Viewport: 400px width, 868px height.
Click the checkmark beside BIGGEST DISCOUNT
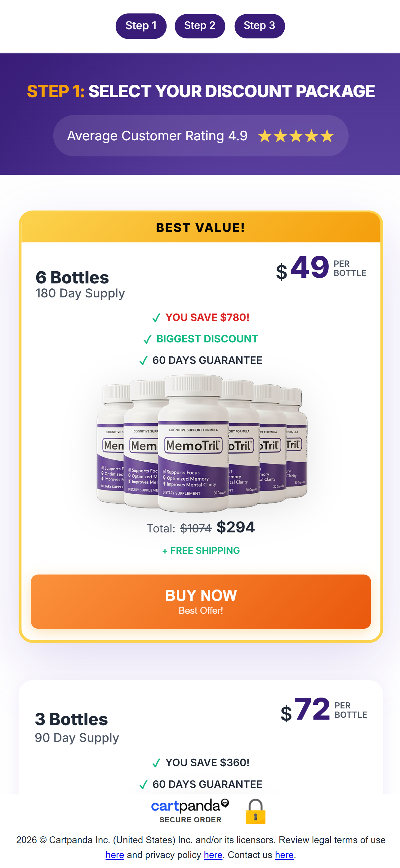tap(147, 339)
